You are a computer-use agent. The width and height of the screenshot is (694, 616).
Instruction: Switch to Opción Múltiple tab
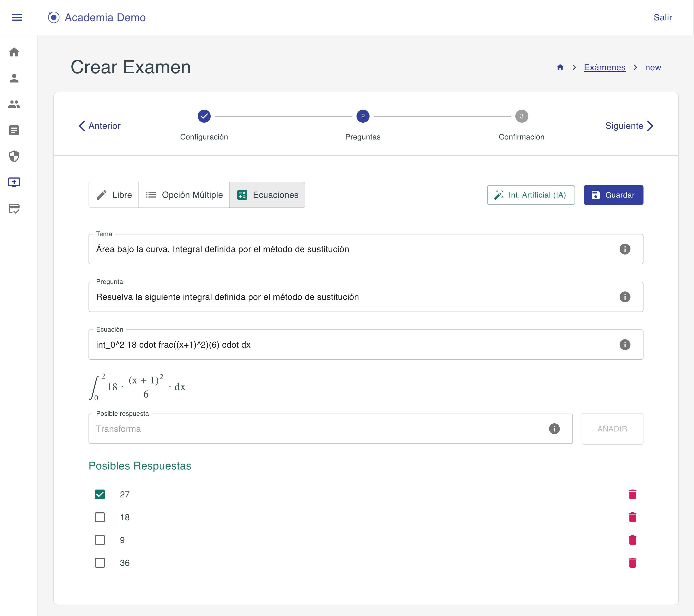click(184, 195)
